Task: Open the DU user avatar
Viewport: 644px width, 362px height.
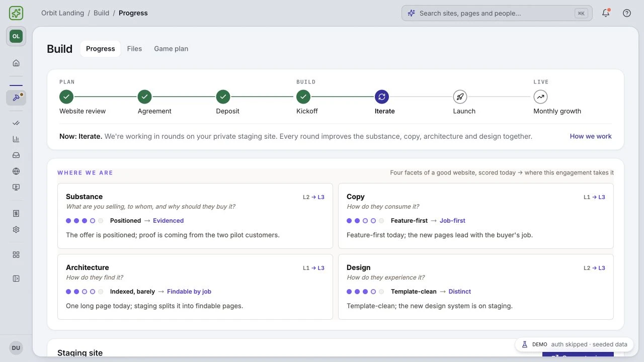Action: (x=16, y=348)
